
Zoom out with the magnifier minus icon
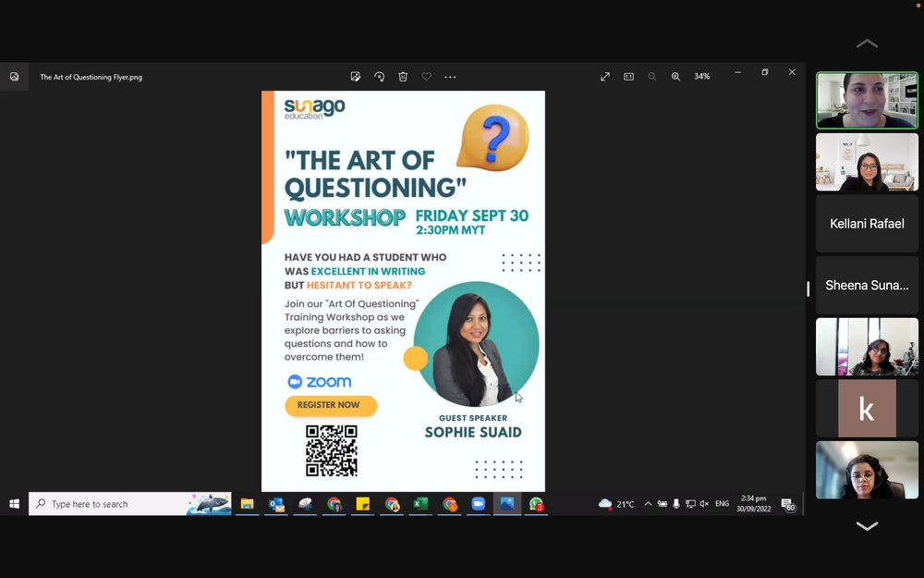(652, 77)
